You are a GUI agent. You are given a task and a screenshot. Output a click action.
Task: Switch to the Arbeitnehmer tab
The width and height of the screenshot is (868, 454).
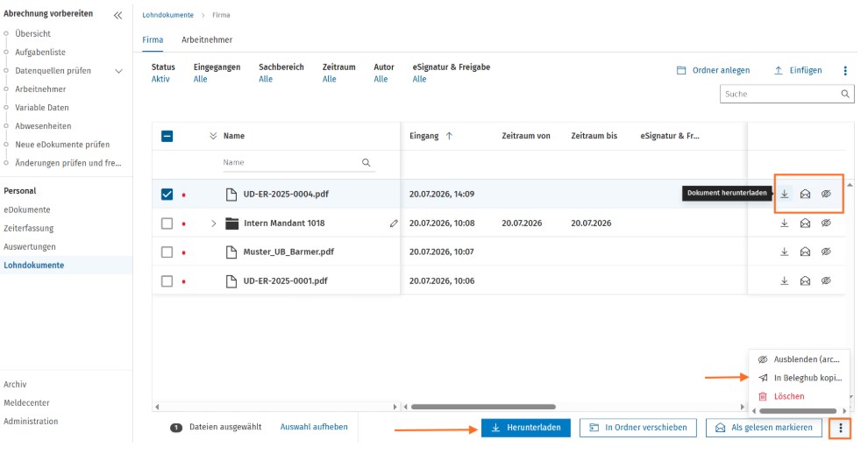tap(207, 39)
